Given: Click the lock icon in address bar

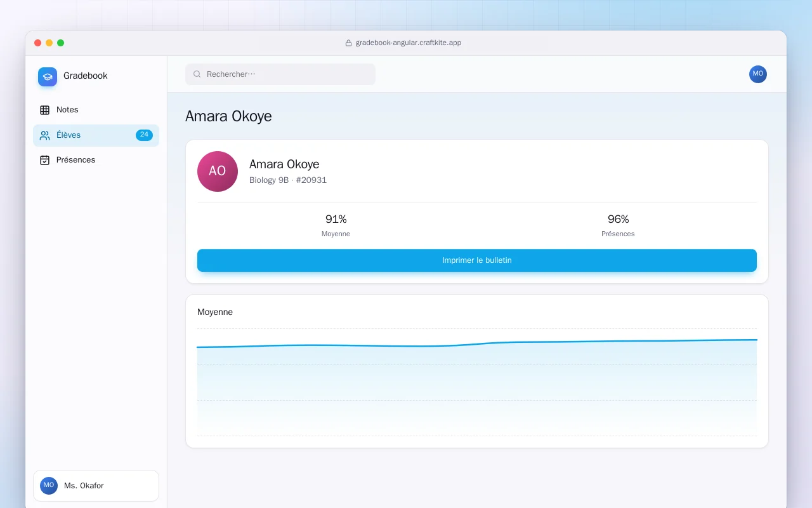Looking at the screenshot, I should point(348,43).
